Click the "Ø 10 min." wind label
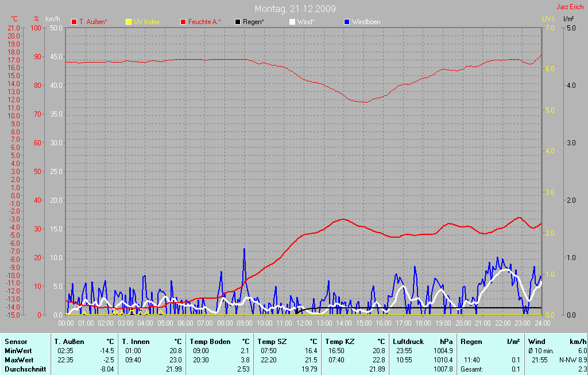The width and height of the screenshot is (588, 375). tap(541, 351)
